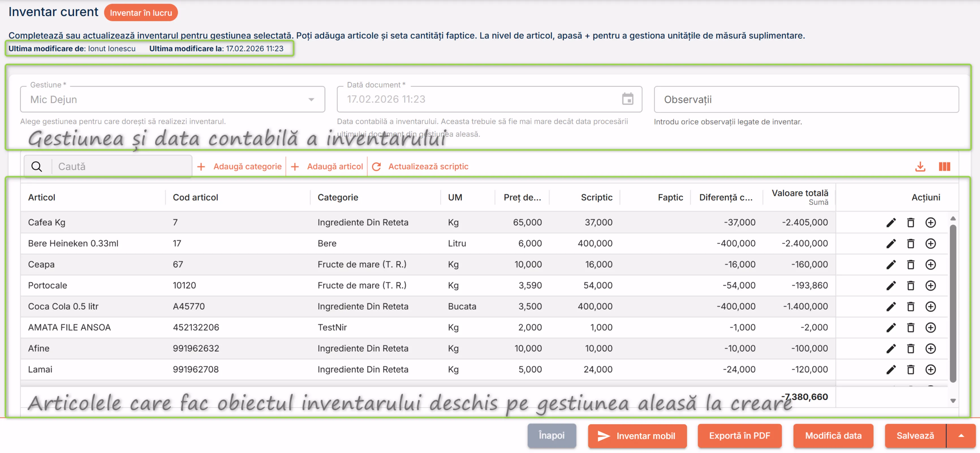
Task: Edit the Lamai row
Action: click(891, 369)
